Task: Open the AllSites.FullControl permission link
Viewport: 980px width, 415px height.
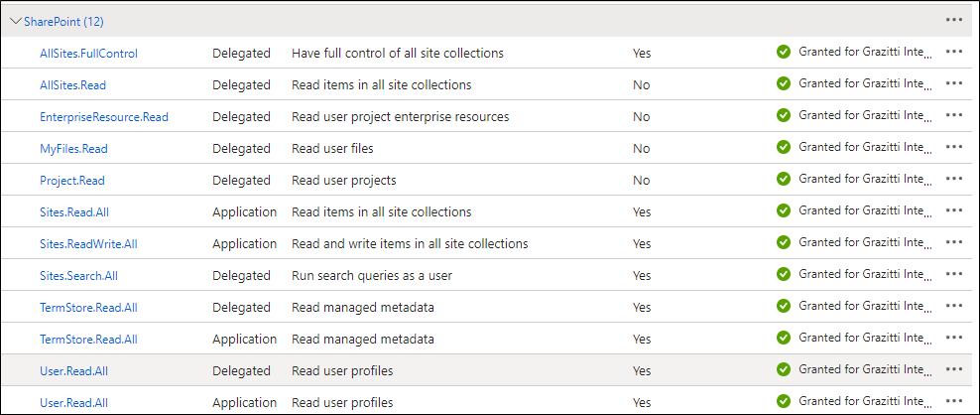Action: coord(88,54)
